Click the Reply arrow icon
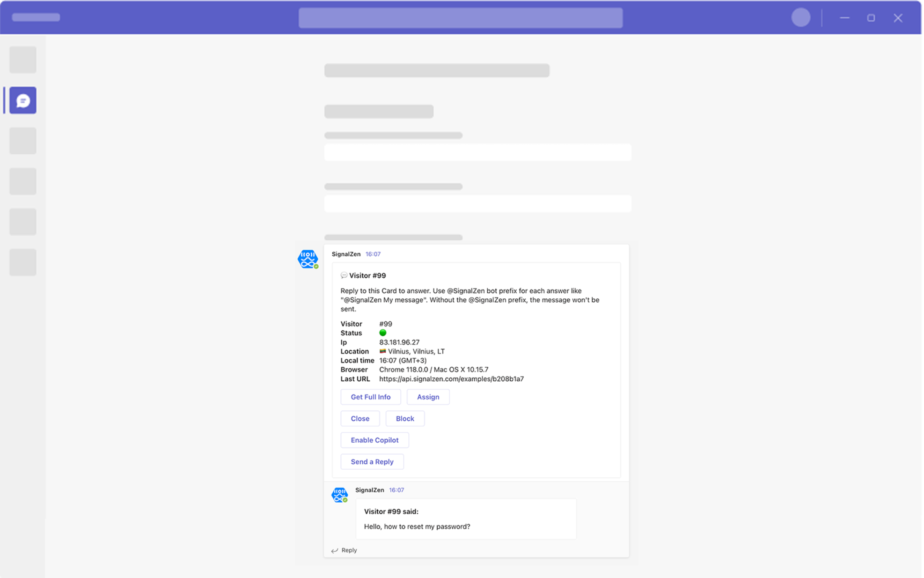 (x=335, y=550)
